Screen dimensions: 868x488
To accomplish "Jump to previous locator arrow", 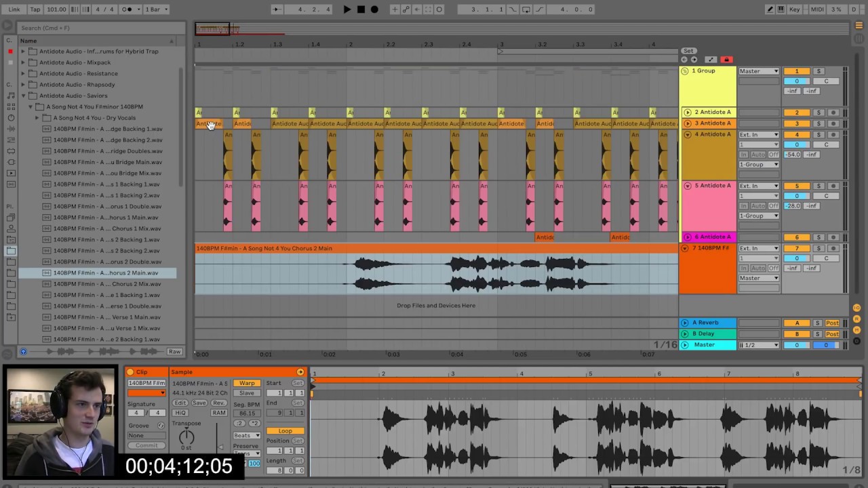I will (684, 60).
